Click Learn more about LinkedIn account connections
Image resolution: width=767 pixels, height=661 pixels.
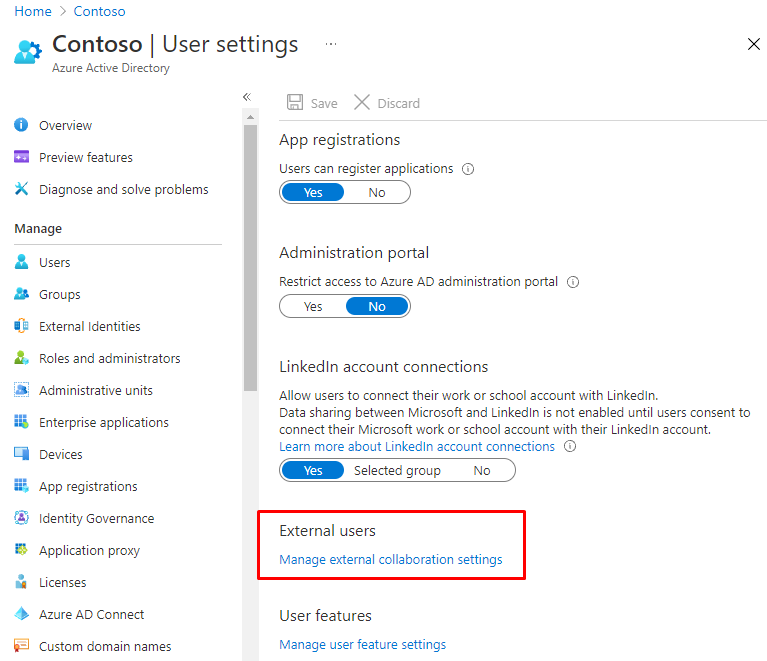point(416,446)
